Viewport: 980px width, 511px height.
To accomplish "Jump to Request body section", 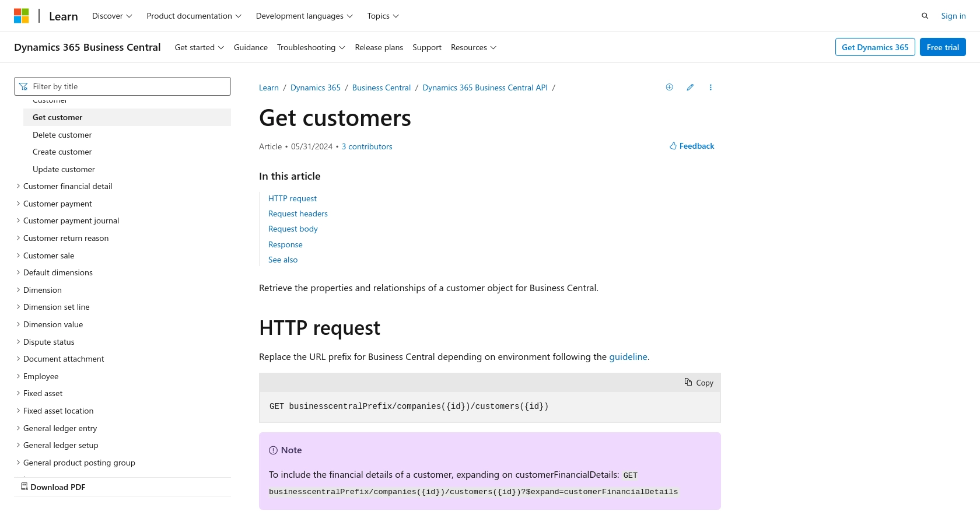I will point(293,229).
